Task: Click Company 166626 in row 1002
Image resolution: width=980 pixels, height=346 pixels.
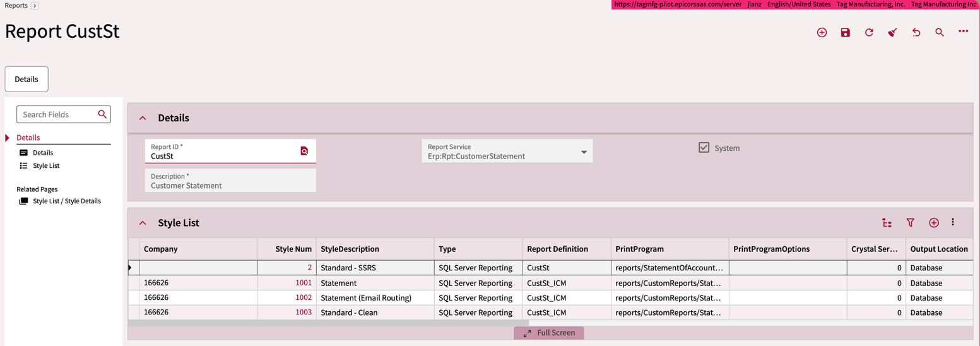Action: (198, 297)
